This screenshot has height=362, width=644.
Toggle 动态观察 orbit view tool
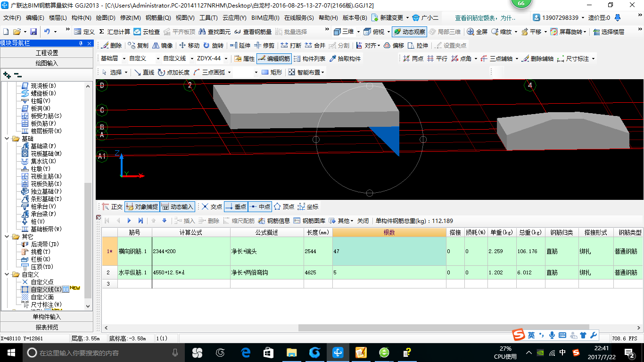409,32
